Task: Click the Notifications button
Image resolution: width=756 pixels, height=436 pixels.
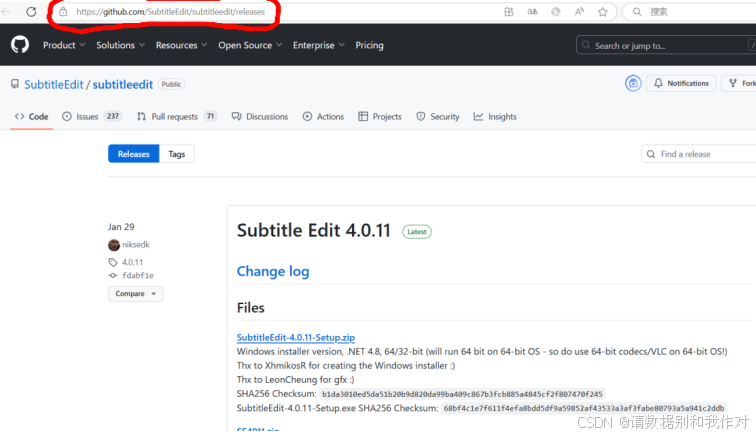Action: 681,83
